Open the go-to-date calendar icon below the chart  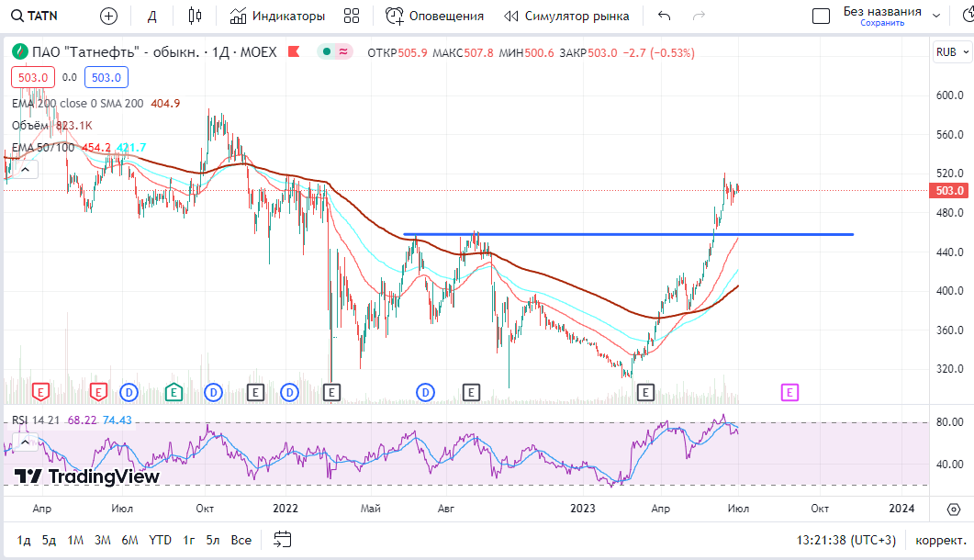(281, 541)
